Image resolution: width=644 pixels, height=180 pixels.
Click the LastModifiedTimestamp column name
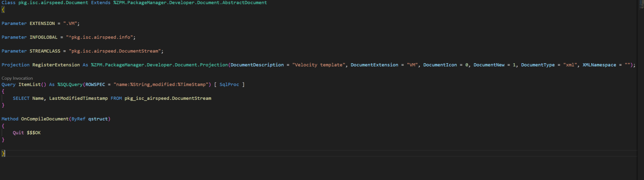[78, 98]
